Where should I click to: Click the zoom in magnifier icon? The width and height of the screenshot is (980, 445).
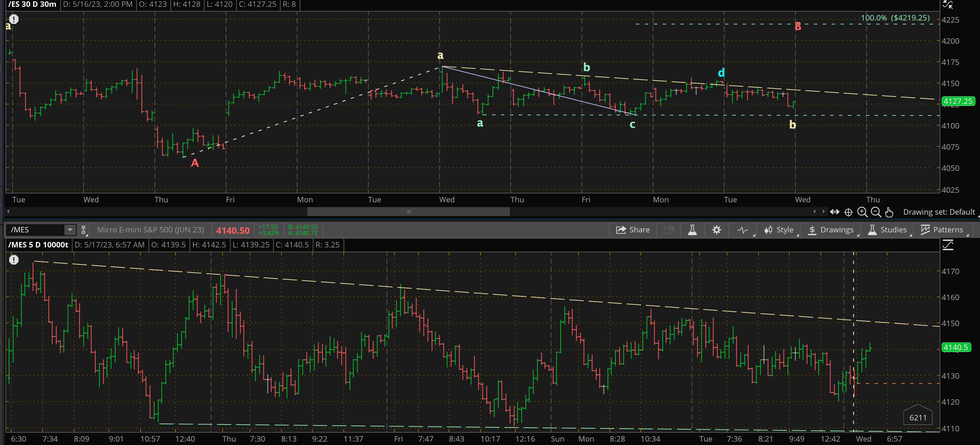tap(862, 212)
